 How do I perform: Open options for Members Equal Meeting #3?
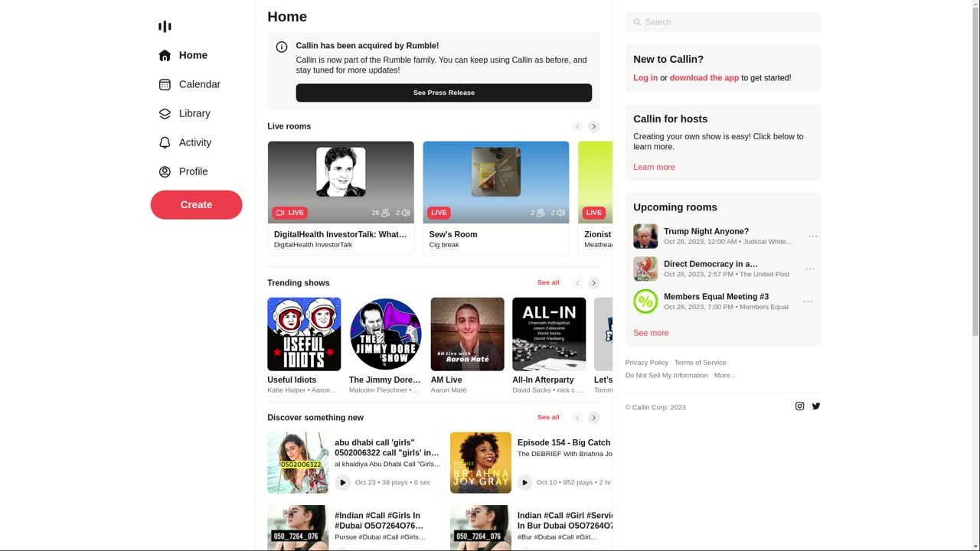808,302
